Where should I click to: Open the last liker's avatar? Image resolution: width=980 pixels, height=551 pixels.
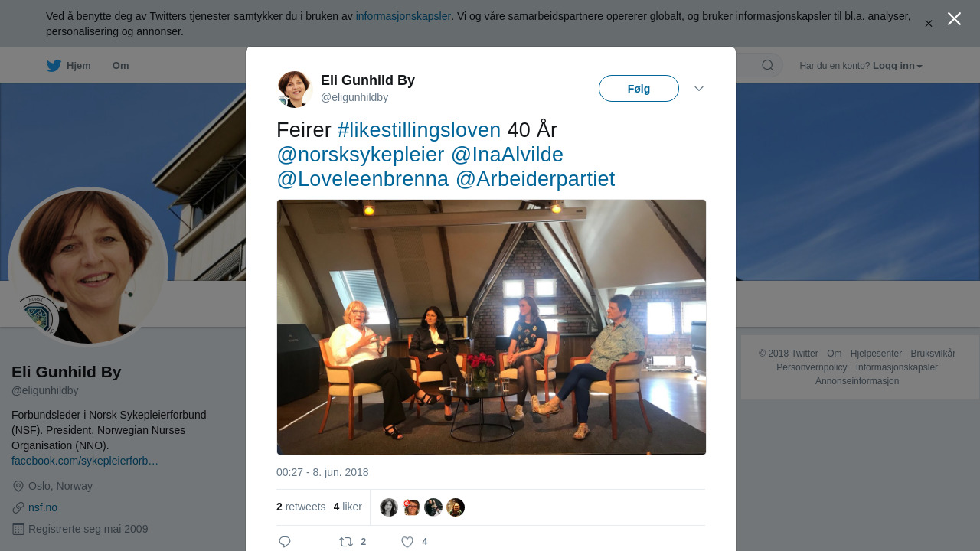pyautogui.click(x=456, y=507)
